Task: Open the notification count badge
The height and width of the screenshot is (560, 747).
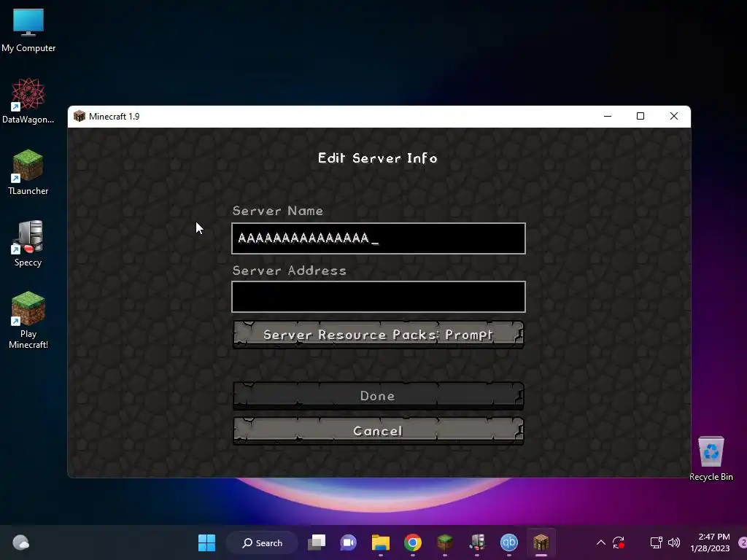Action: [x=743, y=542]
